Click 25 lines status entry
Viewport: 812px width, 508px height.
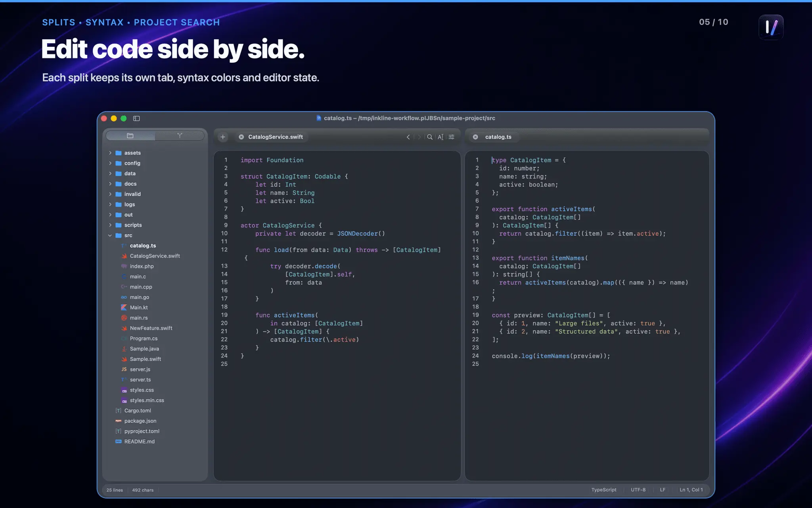(115, 490)
